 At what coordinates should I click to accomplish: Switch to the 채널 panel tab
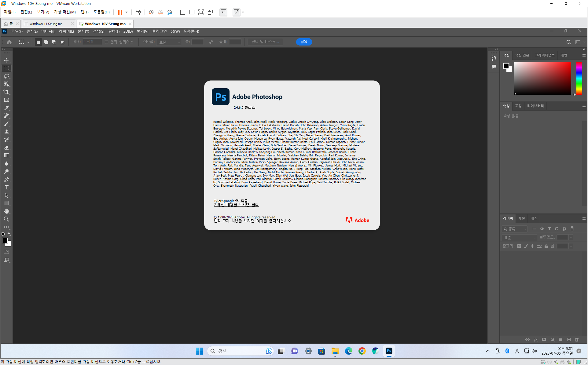click(521, 218)
